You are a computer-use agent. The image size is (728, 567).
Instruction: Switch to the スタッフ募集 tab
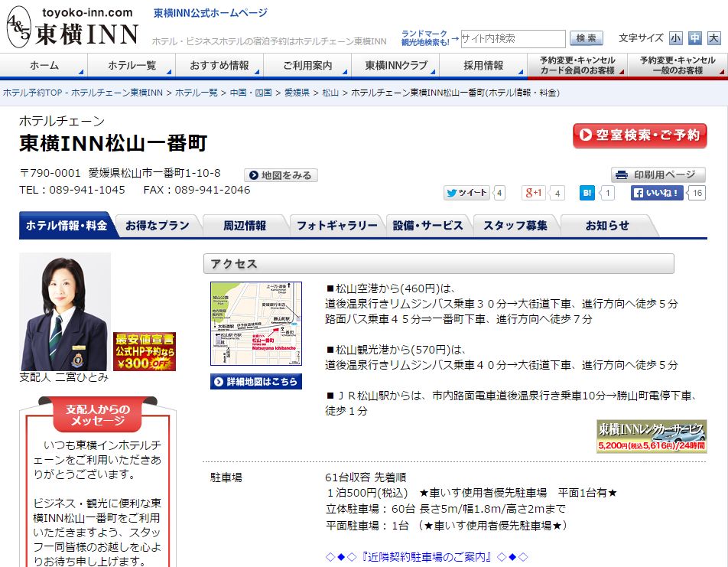point(515,226)
